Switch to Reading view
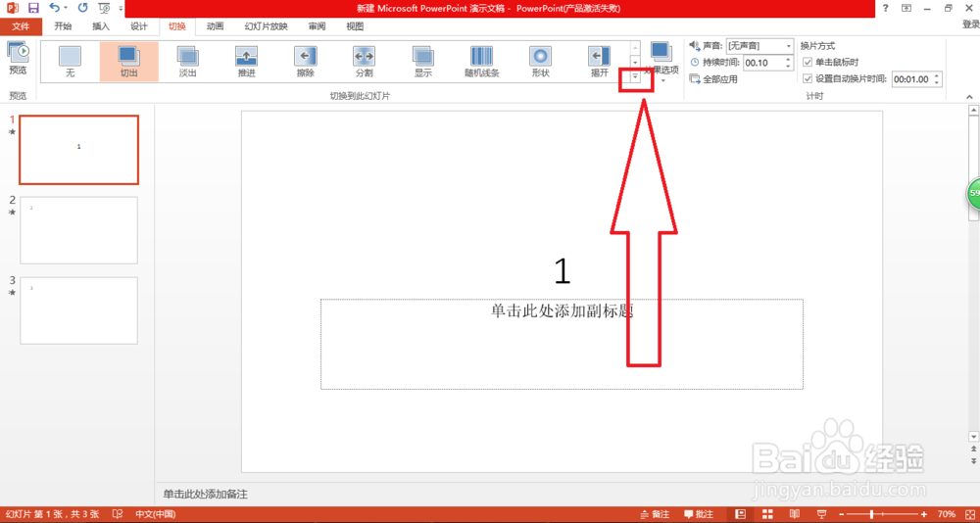 794,514
